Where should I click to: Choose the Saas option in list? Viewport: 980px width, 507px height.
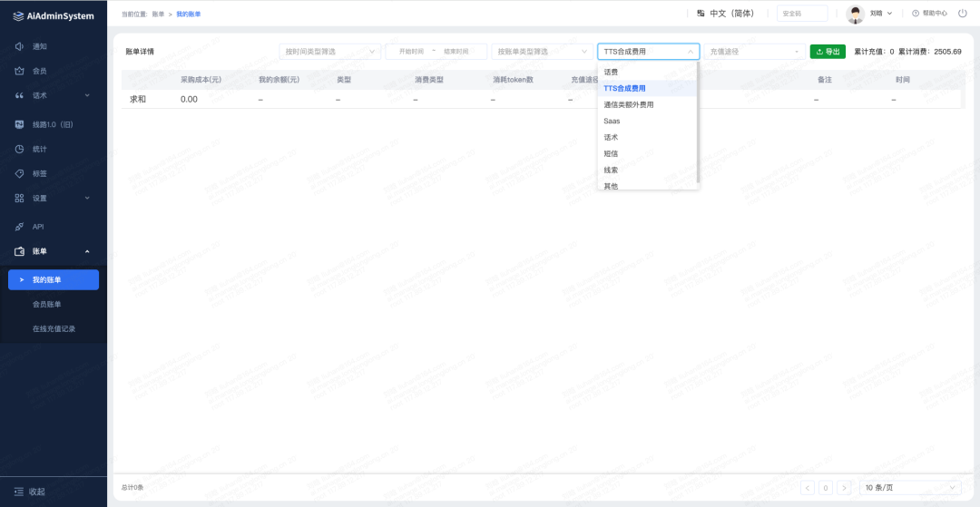[612, 122]
